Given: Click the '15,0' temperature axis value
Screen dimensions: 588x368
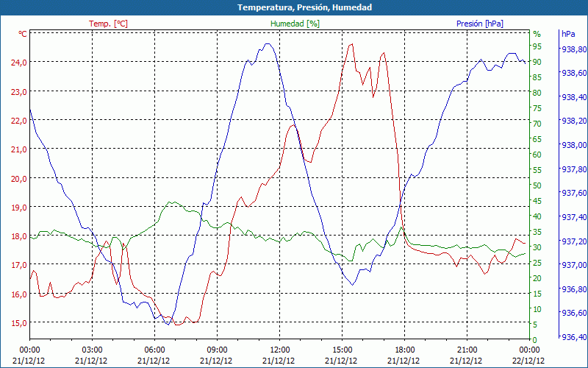Looking at the screenshot, I should point(19,323).
